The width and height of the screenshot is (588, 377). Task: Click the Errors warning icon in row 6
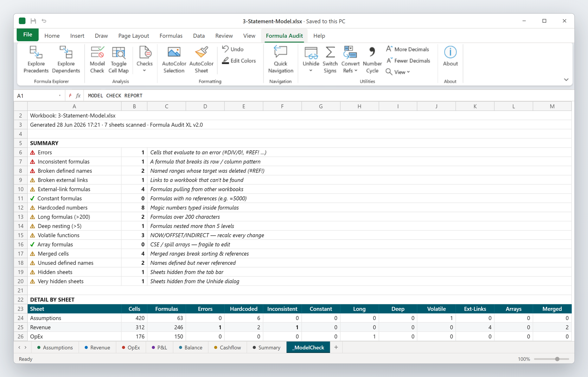(x=33, y=152)
